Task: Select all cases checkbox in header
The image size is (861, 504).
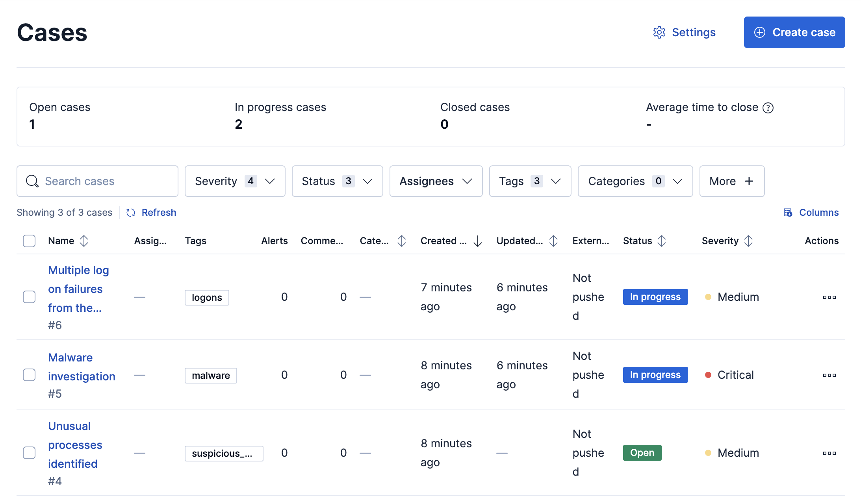Action: (x=29, y=241)
